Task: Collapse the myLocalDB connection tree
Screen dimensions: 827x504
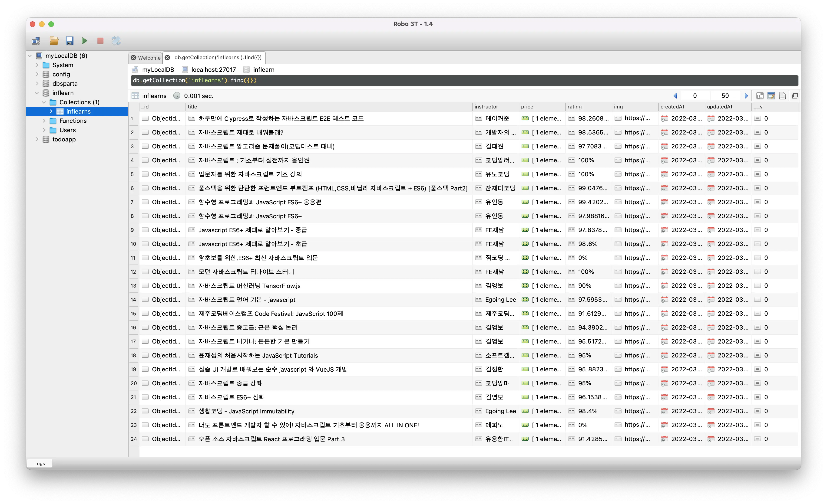Action: click(x=30, y=56)
